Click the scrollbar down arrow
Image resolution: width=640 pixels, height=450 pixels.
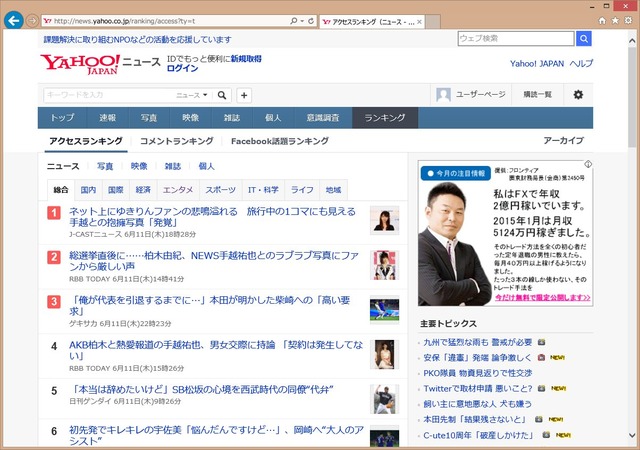[632, 435]
